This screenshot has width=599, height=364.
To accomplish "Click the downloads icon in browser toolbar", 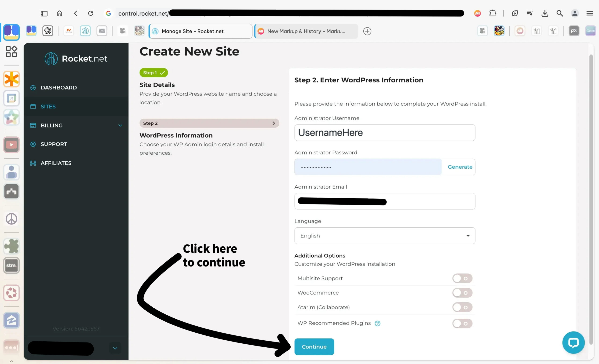I will click(x=545, y=13).
